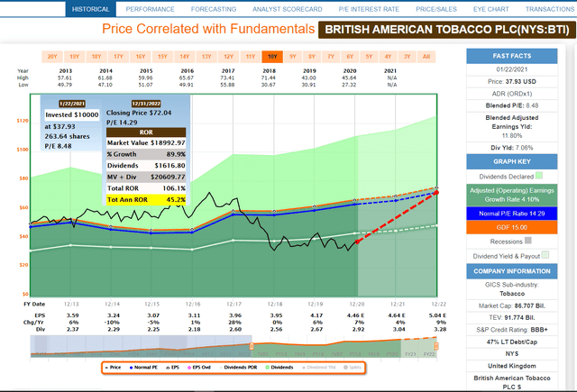Screen dimensions: 577x392
Task: Toggle the Price series in legend
Action: click(113, 368)
